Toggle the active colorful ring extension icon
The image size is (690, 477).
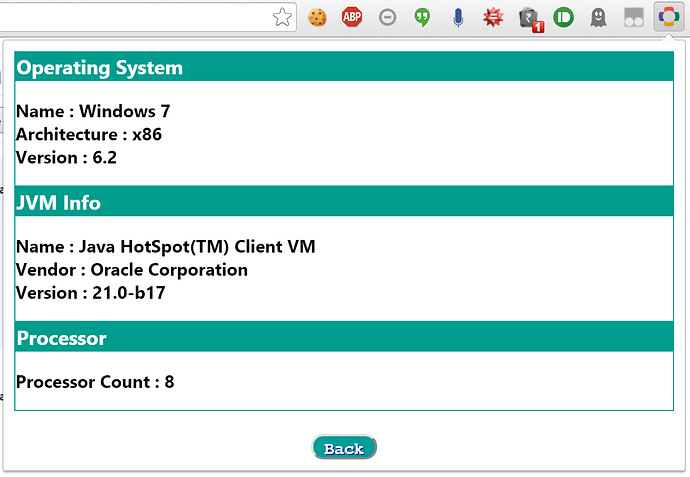tap(669, 17)
